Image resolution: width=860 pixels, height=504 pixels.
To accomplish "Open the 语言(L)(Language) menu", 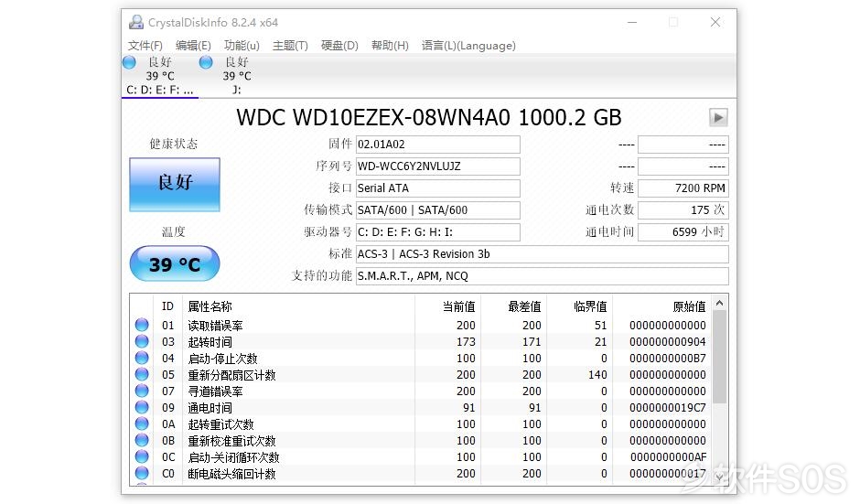I will click(x=468, y=46).
